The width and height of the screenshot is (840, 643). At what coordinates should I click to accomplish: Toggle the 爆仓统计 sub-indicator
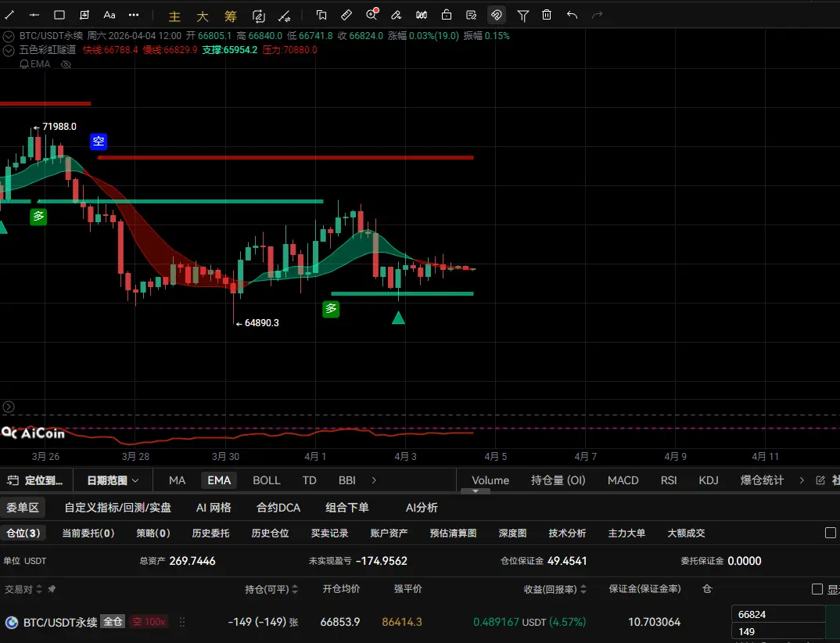click(x=762, y=480)
